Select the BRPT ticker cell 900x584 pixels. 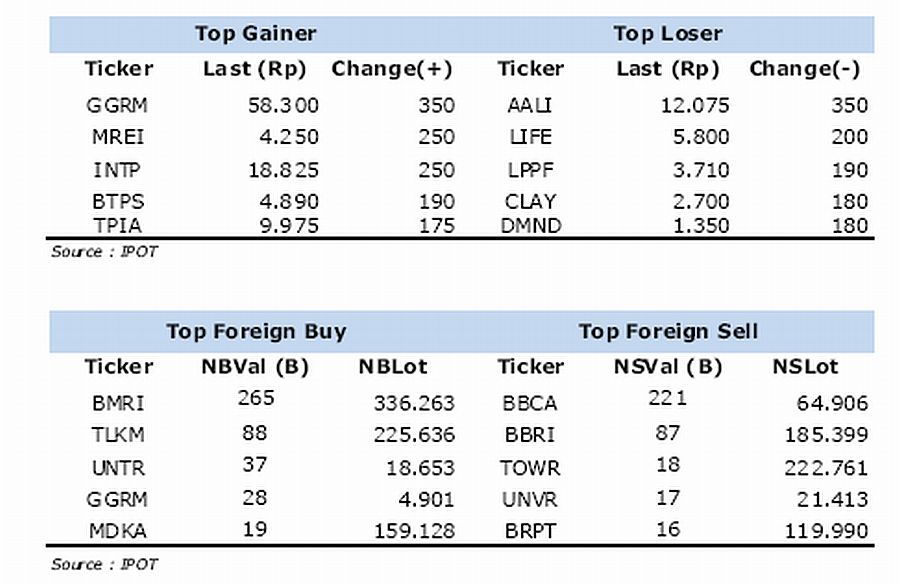point(530,531)
